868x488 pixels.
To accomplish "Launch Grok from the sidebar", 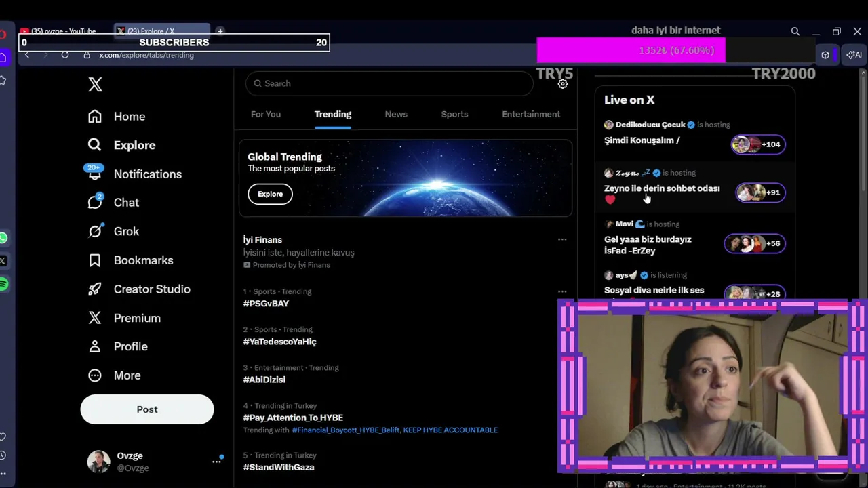I will pyautogui.click(x=113, y=231).
